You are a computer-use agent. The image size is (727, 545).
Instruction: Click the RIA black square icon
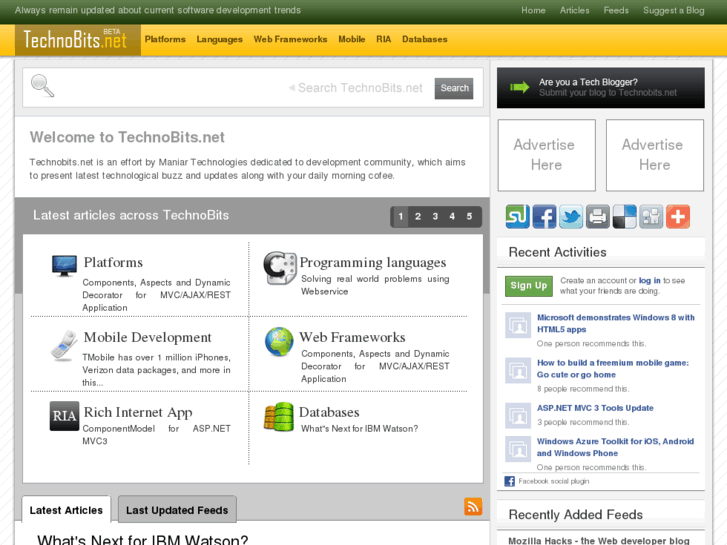coord(64,416)
